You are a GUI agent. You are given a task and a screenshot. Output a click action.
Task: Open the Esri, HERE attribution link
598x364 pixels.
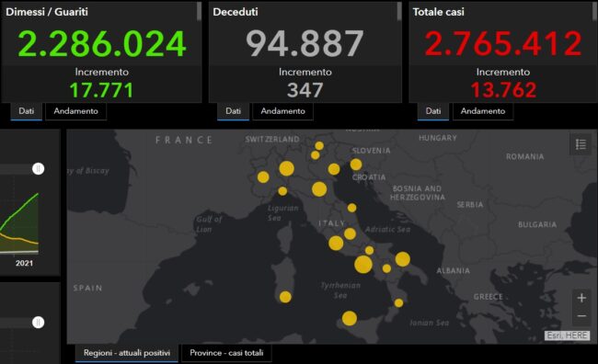pos(567,336)
